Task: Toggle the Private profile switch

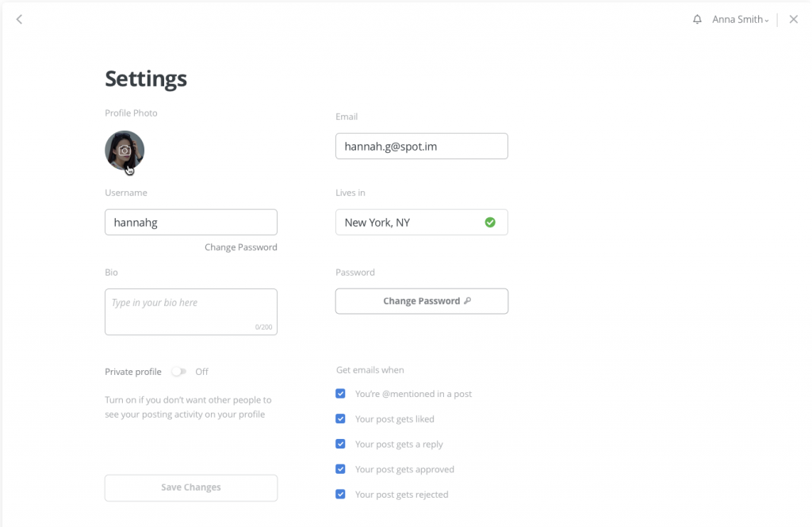Action: pos(179,372)
